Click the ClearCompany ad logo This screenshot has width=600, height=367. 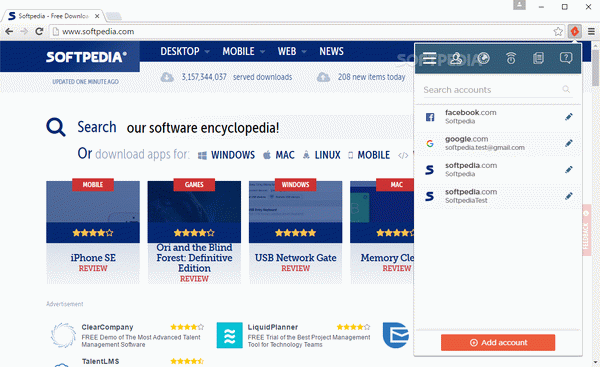pyautogui.click(x=63, y=335)
